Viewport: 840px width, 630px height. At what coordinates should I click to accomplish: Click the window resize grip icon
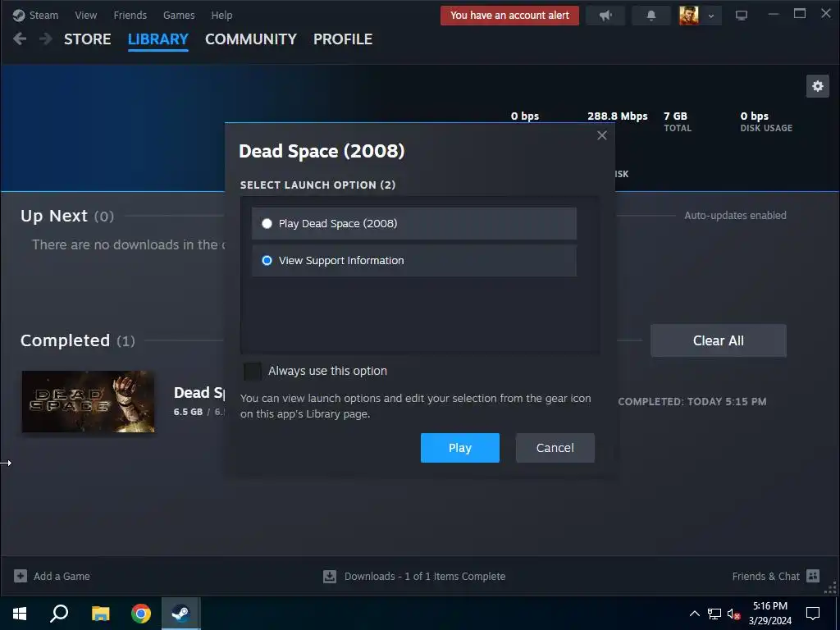(830, 589)
